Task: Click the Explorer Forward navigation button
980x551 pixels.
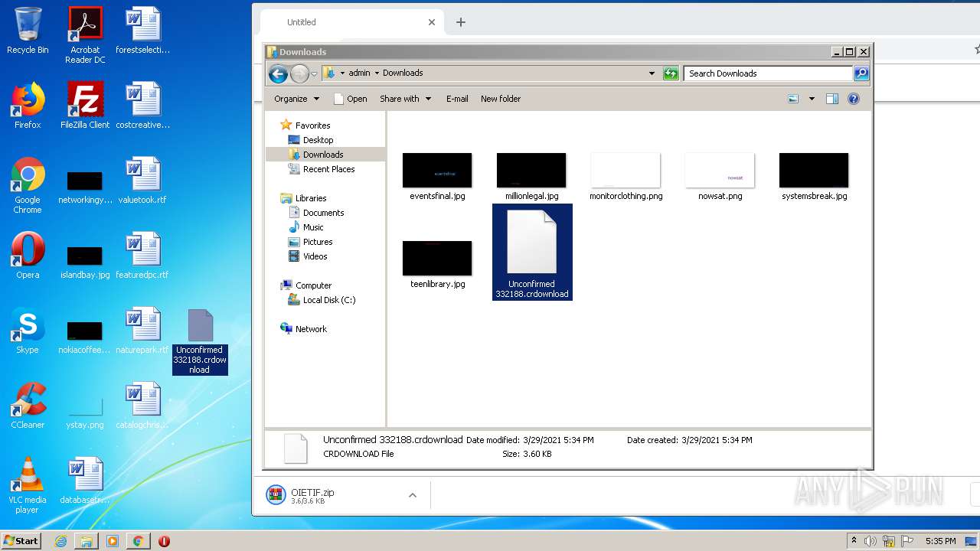Action: pyautogui.click(x=299, y=73)
